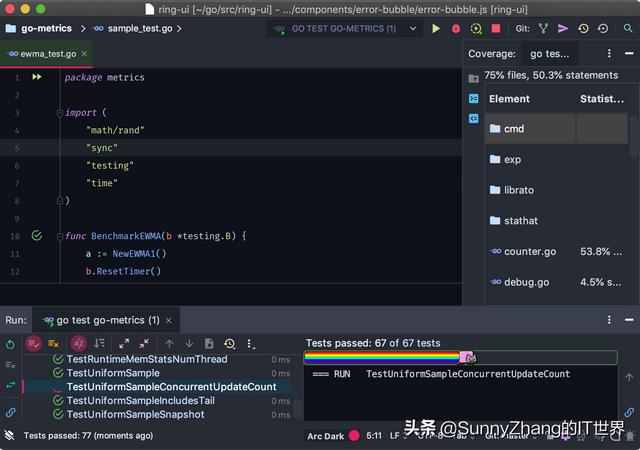Click the 5:11 line:column indicator
Screen dimensions: 640x450
(374, 436)
